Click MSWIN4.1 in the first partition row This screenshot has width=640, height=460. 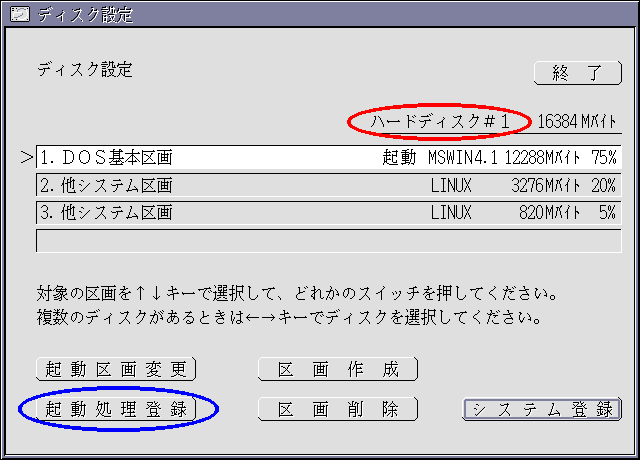point(463,158)
